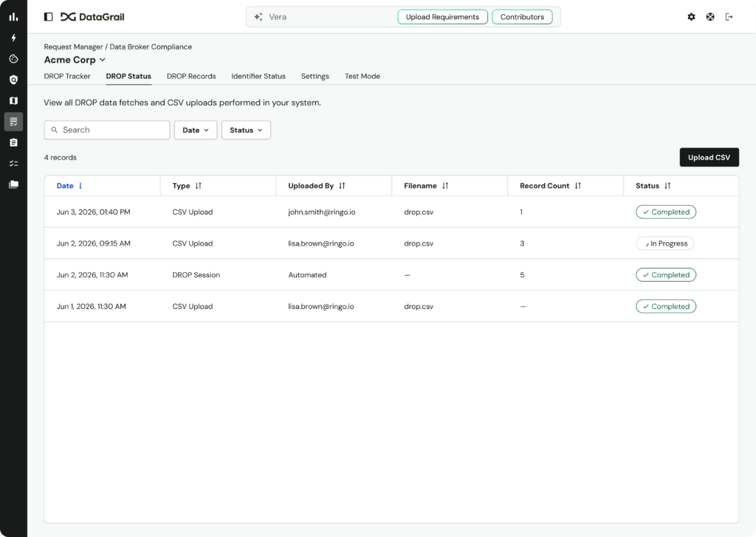
Task: Click record count 5 cell
Action: tap(522, 275)
